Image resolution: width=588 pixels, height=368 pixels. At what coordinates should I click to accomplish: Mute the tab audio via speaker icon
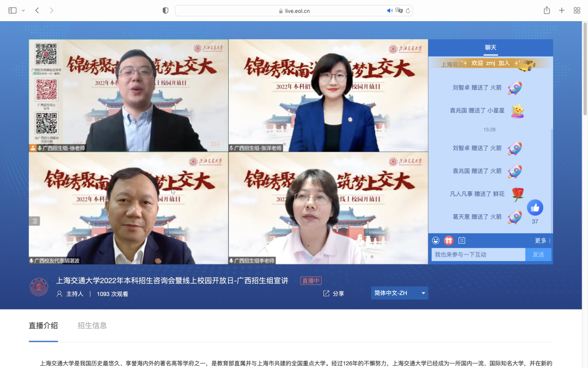[389, 10]
